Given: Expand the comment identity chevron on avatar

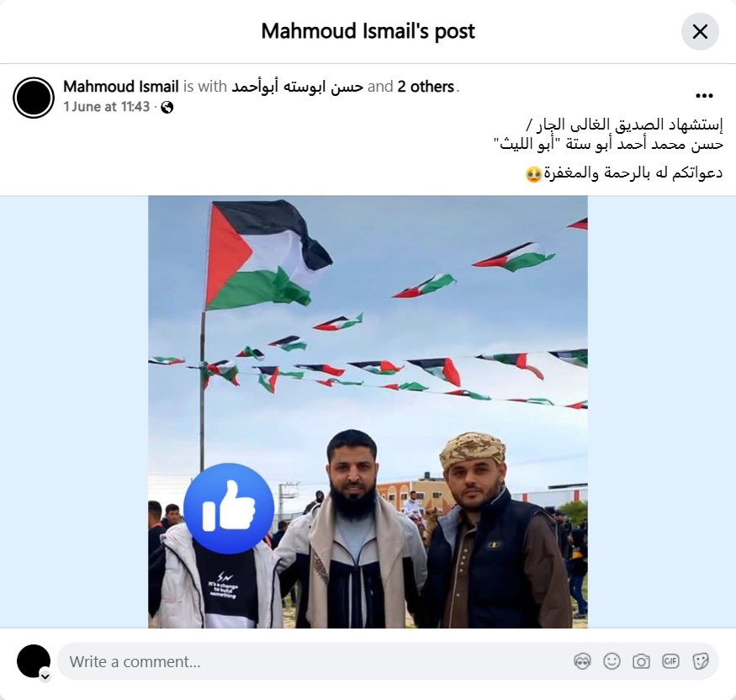Looking at the screenshot, I should (x=45, y=676).
